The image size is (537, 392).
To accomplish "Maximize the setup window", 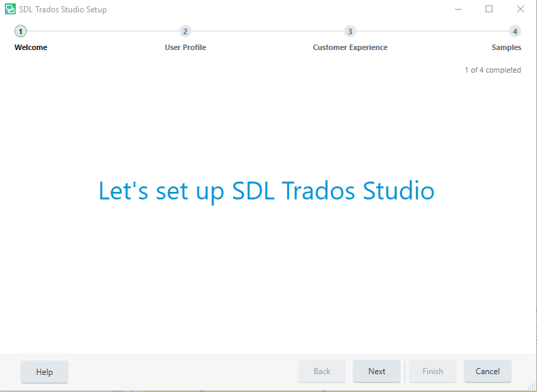I will 489,10.
